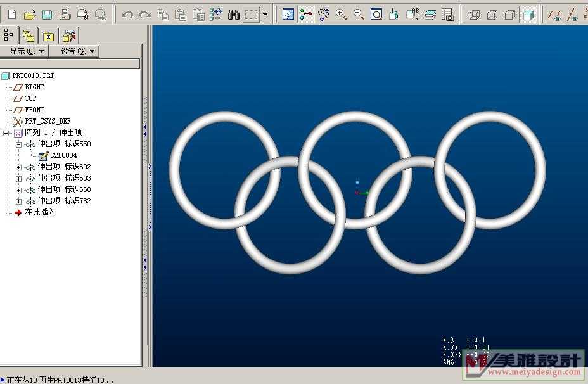The height and width of the screenshot is (384, 588).
Task: Select the 伸出项 标识668 feature
Action: coord(64,189)
